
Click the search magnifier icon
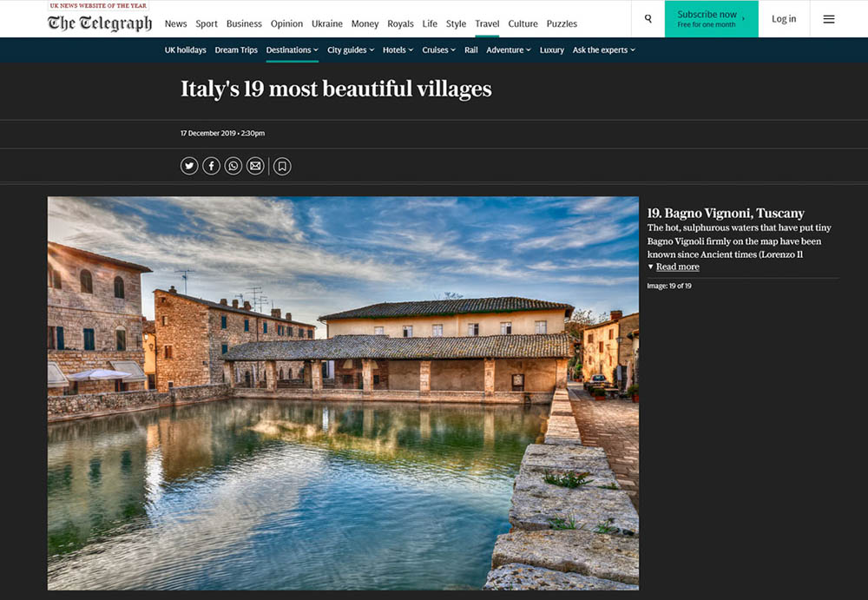pos(648,19)
